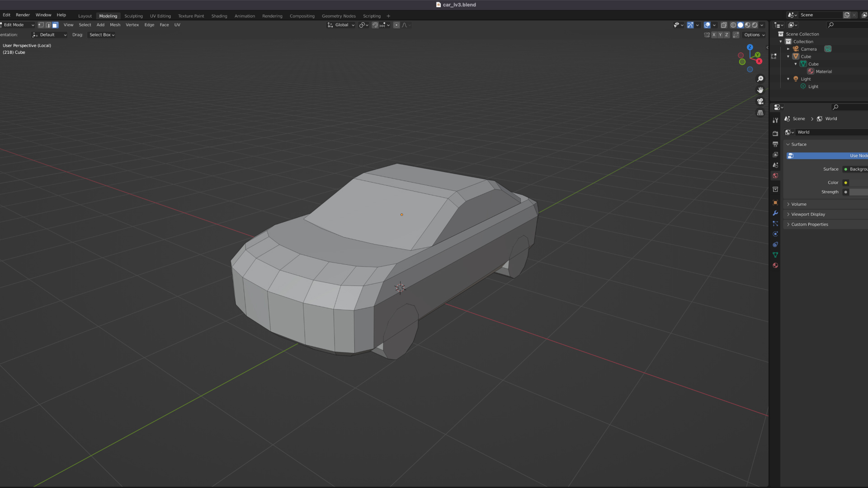Switch to wireframe viewport shading
This screenshot has height=488, width=868.
tap(733, 25)
